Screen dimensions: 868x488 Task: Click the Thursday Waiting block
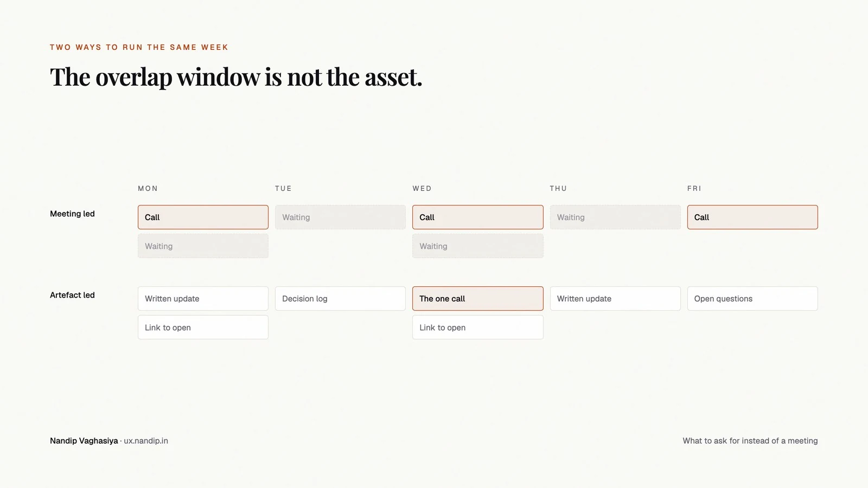click(x=615, y=217)
